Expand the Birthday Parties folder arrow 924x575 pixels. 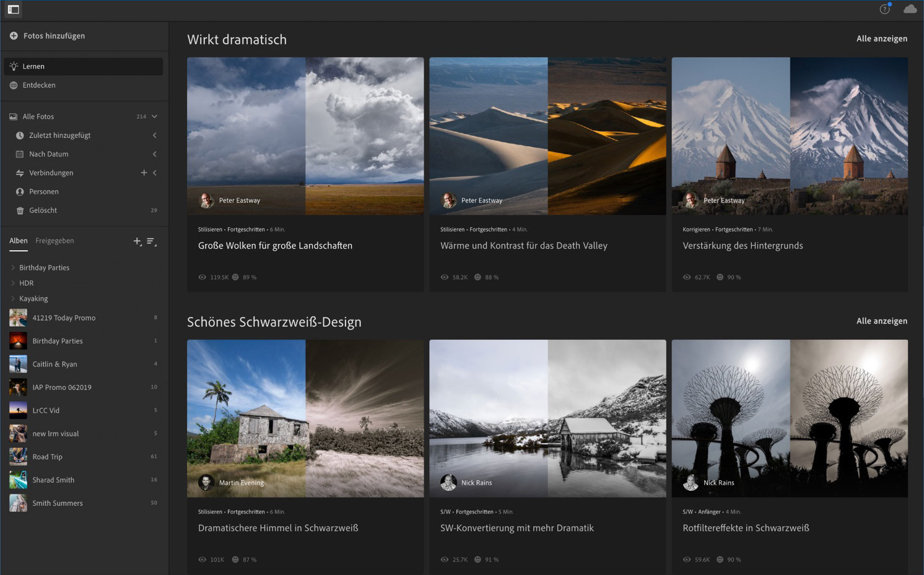click(x=13, y=268)
